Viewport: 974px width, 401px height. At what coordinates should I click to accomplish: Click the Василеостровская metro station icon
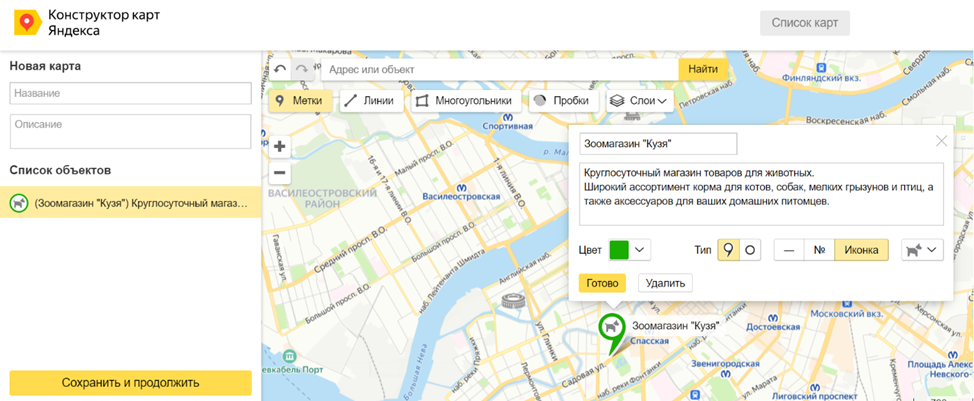point(462,187)
